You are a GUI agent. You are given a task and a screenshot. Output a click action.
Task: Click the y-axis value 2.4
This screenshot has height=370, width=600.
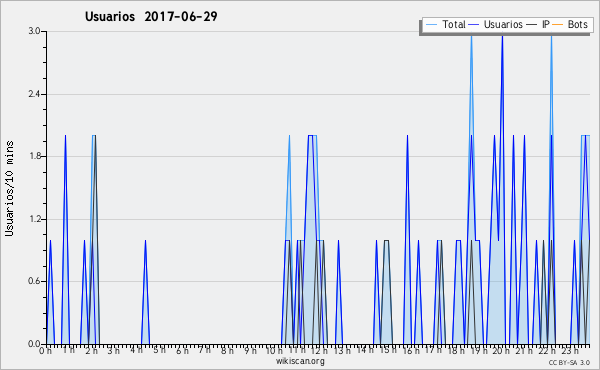tap(34, 94)
